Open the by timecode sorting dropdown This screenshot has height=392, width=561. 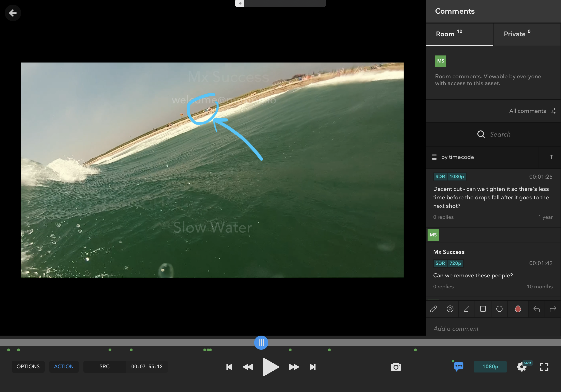[x=457, y=157]
